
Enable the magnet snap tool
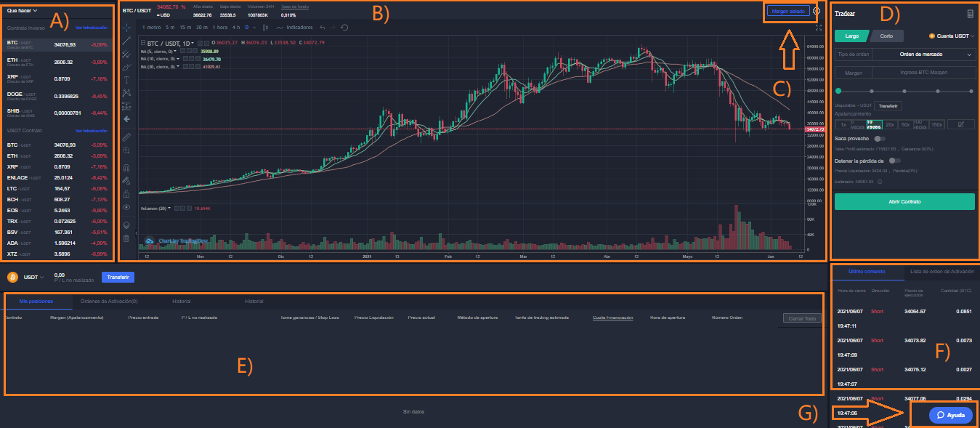pos(126,167)
